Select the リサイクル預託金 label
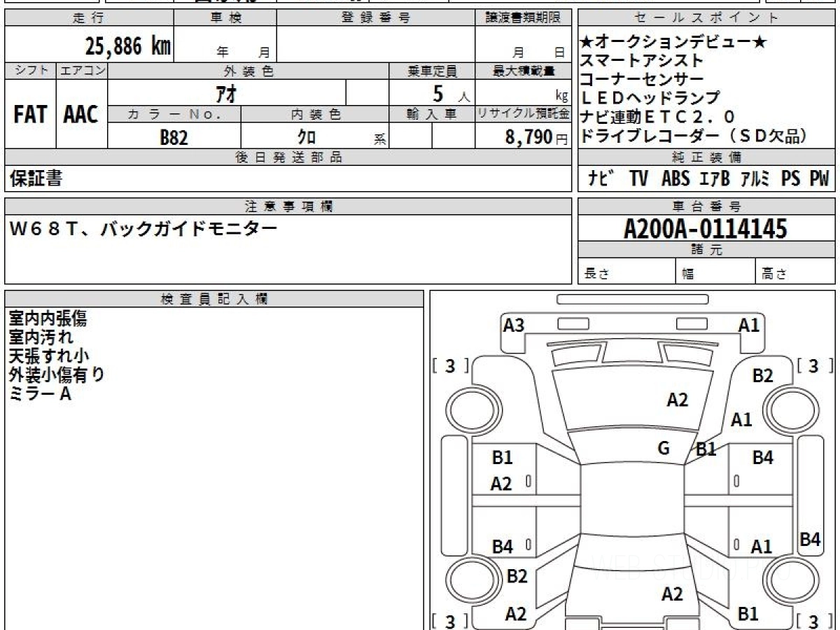Viewport: 840px width, 630px height. (x=524, y=114)
